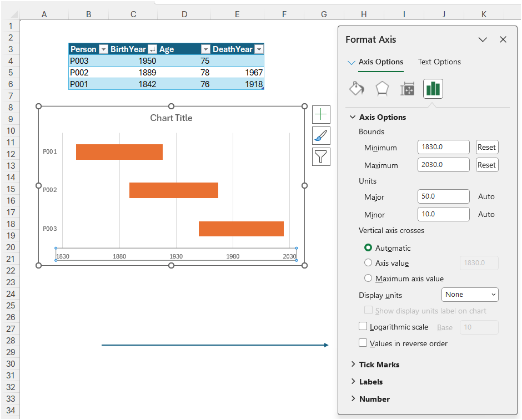
Task: Open the BirthYear column sort filter dropdown
Action: click(152, 49)
